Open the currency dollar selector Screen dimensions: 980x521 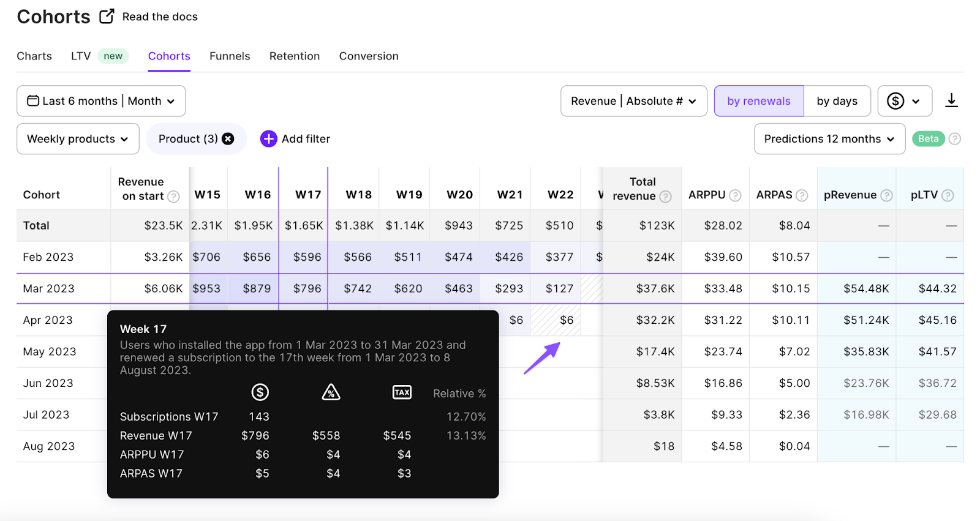(x=904, y=101)
